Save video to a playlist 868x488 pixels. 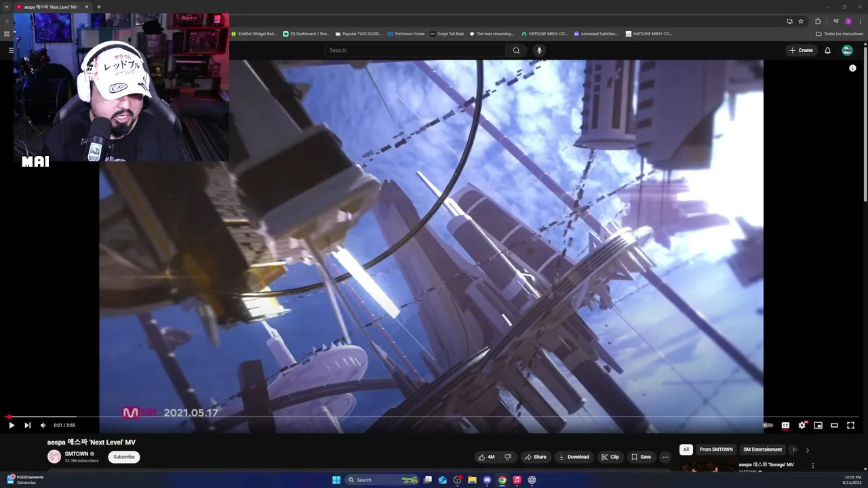tap(641, 457)
